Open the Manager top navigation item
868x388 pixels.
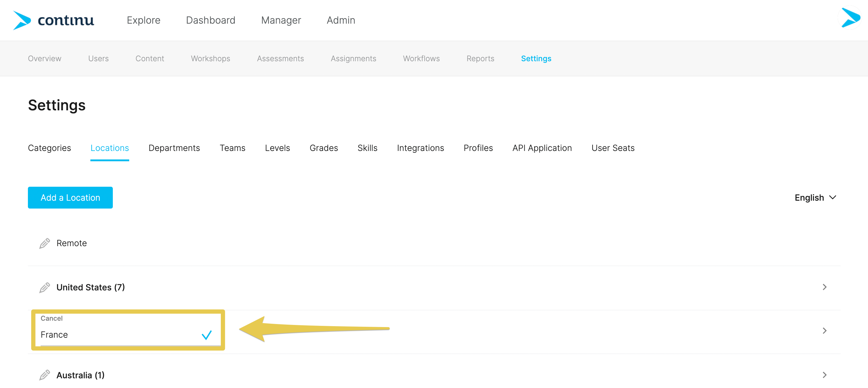pyautogui.click(x=281, y=20)
